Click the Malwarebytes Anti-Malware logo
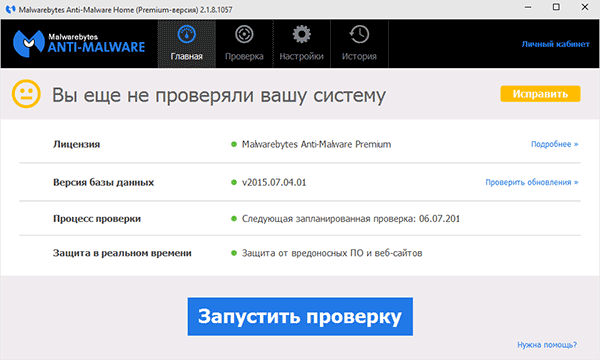Viewport: 600px width, 360px height. pos(79,44)
